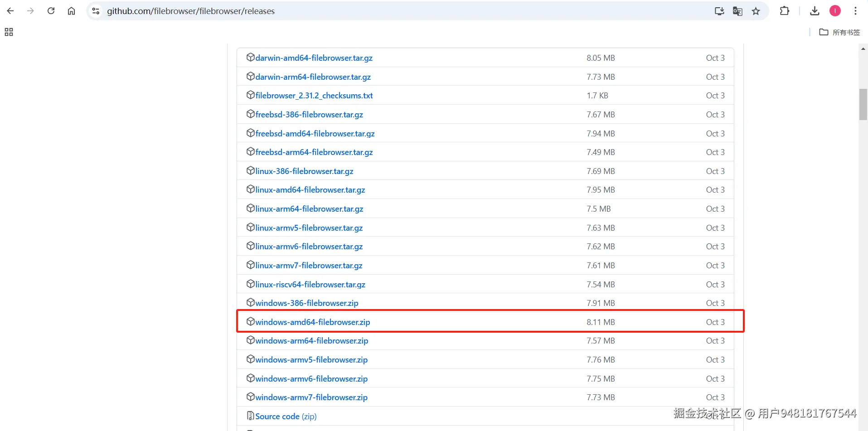Download darwin-arm64-filebrowser.tar.gz
Image resolution: width=868 pixels, height=431 pixels.
click(313, 77)
